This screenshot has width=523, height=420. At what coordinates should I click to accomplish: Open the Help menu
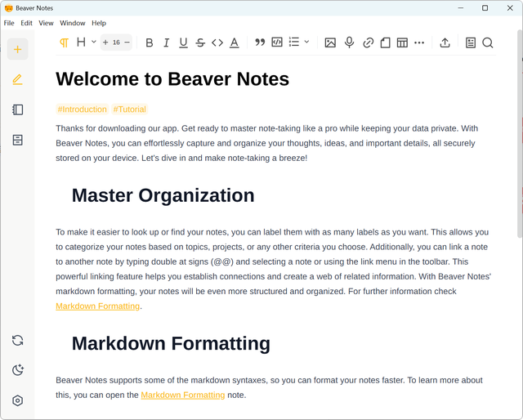click(99, 23)
